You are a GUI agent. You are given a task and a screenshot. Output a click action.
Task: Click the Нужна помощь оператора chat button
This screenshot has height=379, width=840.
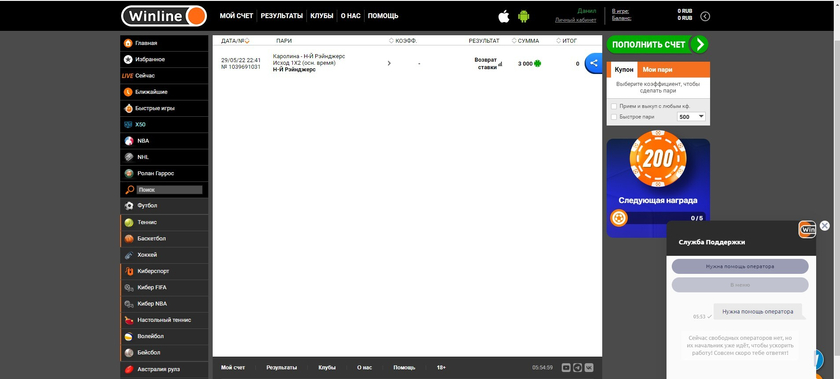click(x=740, y=266)
